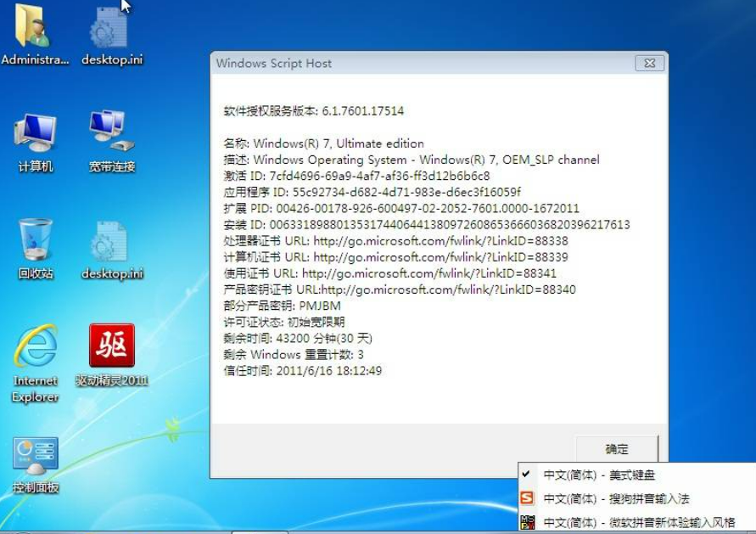Switch to 搜狗拼音输入法 input method

617,498
